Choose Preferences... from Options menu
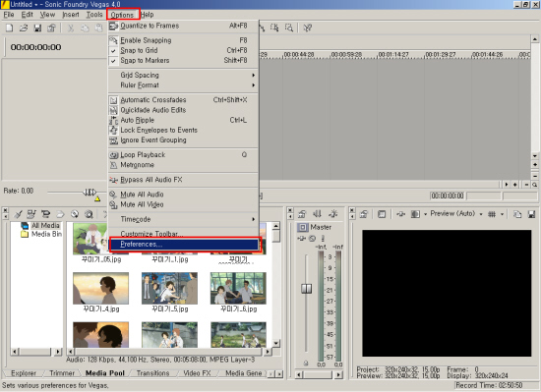The width and height of the screenshot is (541, 392). coord(184,245)
